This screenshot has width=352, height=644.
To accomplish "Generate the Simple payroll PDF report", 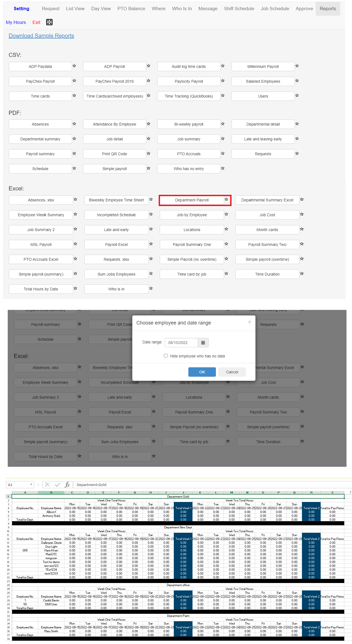I will (115, 169).
